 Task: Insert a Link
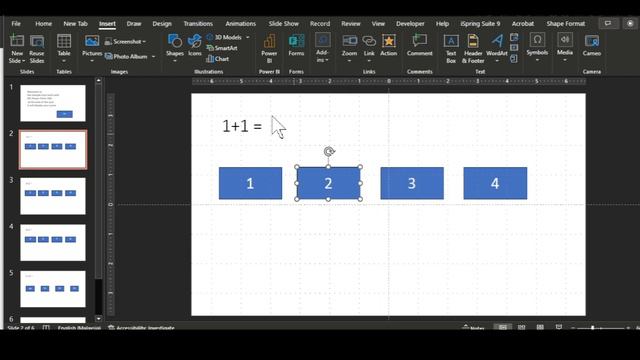[x=369, y=45]
